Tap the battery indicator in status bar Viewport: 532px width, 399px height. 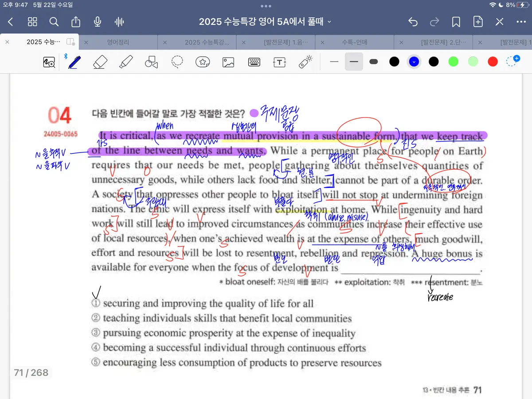[x=522, y=5]
